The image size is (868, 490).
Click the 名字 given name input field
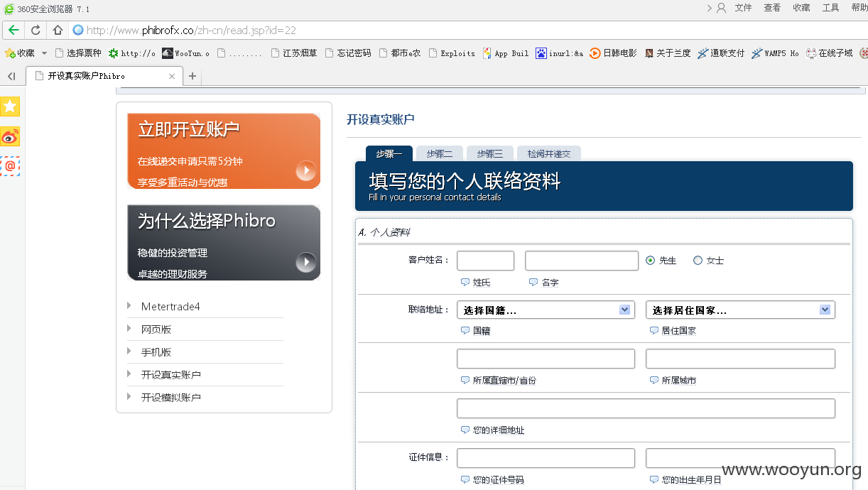(582, 261)
